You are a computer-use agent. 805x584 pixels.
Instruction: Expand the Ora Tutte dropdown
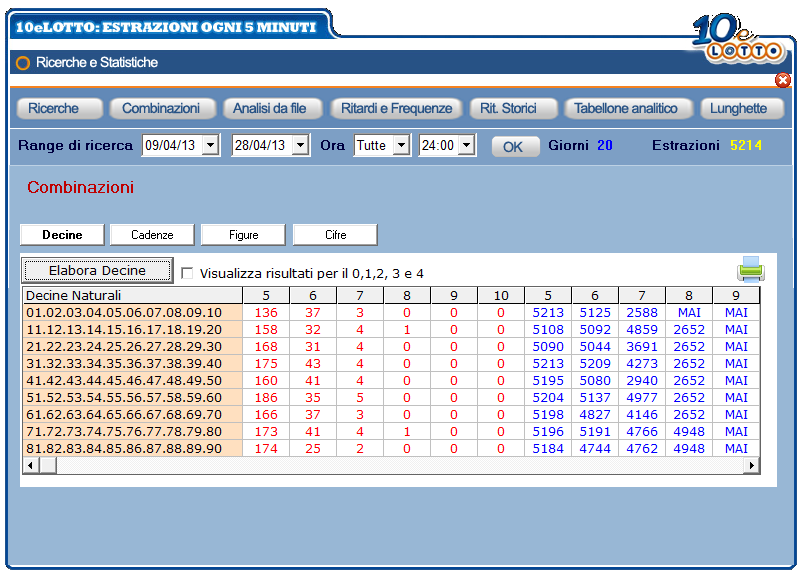(x=401, y=145)
